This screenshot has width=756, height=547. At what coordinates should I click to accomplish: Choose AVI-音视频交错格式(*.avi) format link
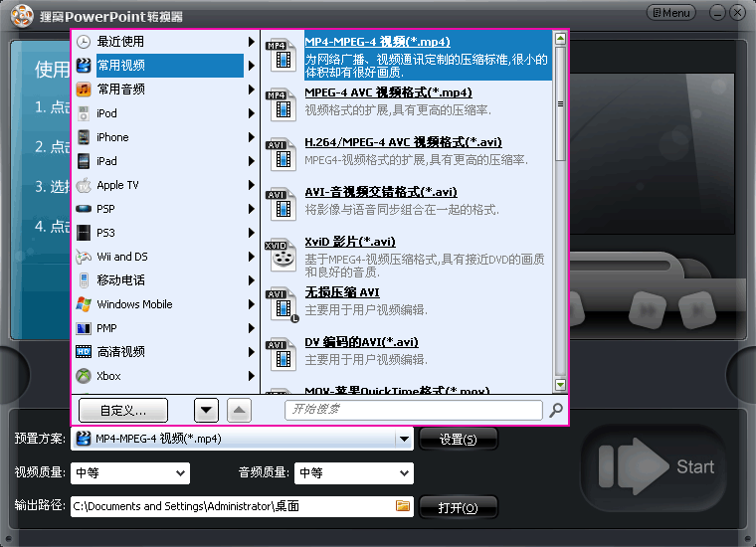pyautogui.click(x=381, y=192)
